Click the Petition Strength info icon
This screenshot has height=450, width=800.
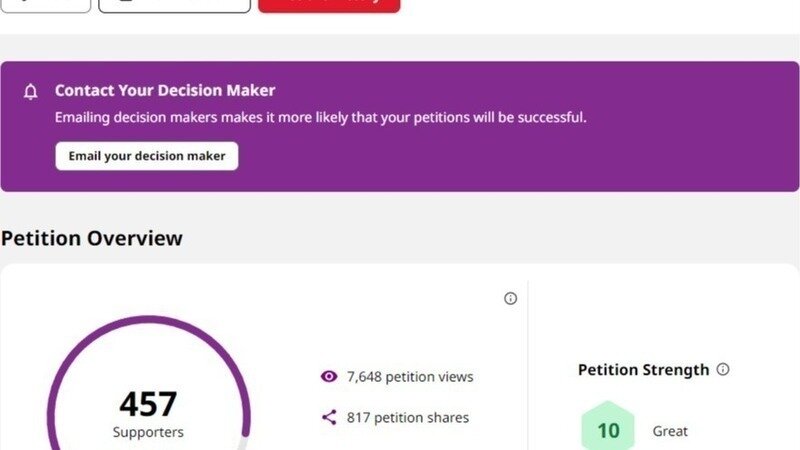click(723, 369)
